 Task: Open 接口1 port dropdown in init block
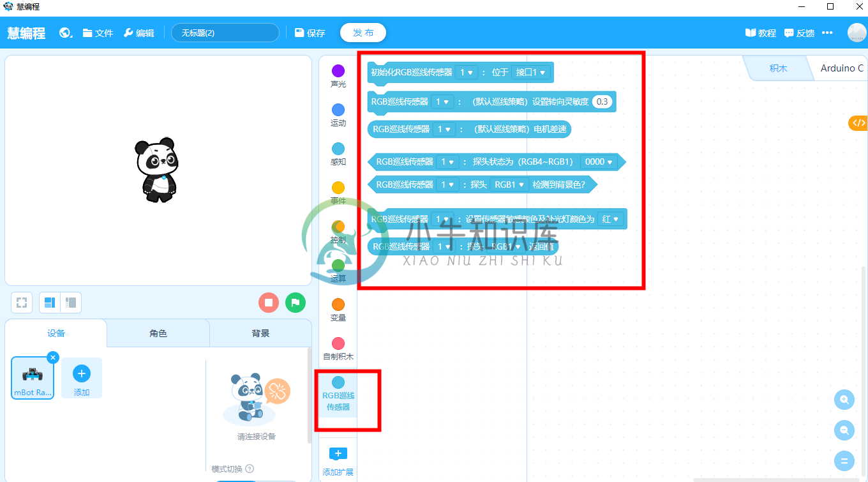click(x=531, y=73)
